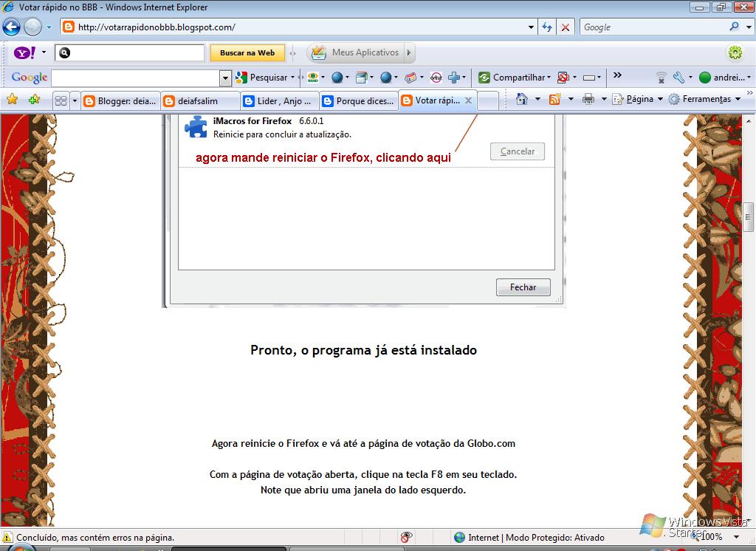The image size is (756, 551).
Task: Open the tab list dropdown arrow
Action: coord(75,101)
